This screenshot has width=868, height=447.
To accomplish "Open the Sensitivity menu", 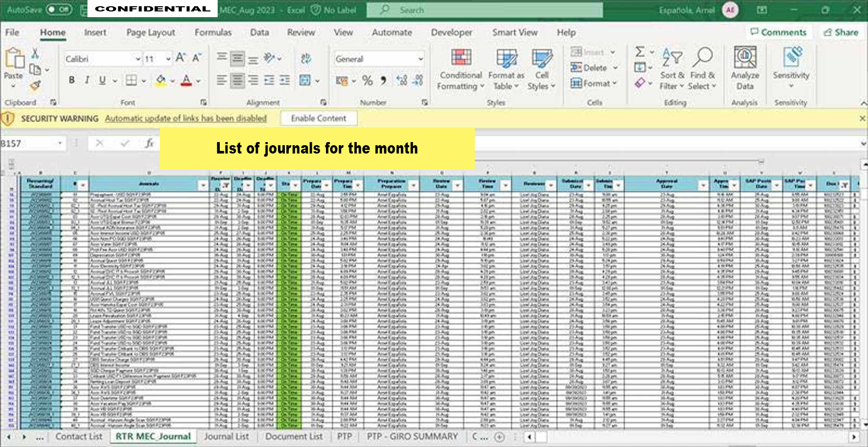I will [x=791, y=68].
